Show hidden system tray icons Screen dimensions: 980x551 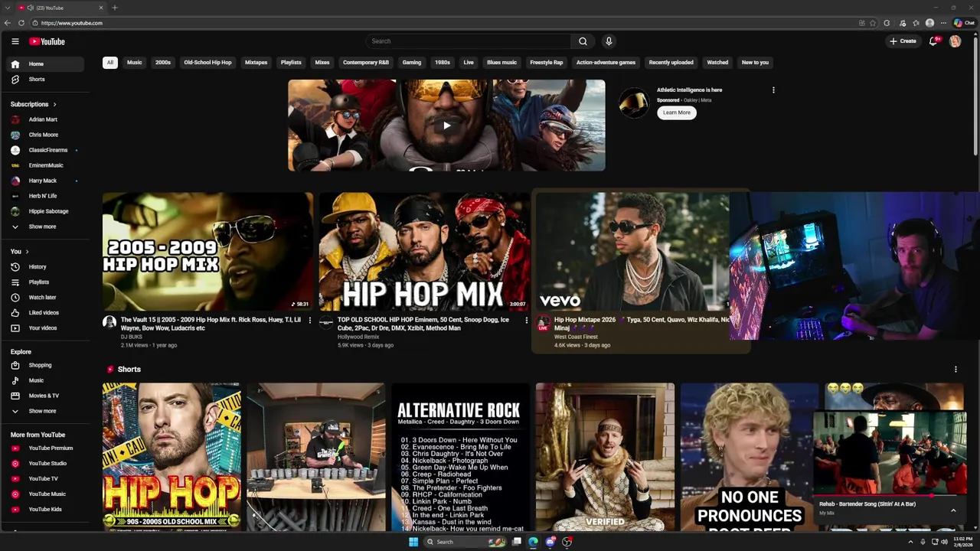(x=910, y=542)
